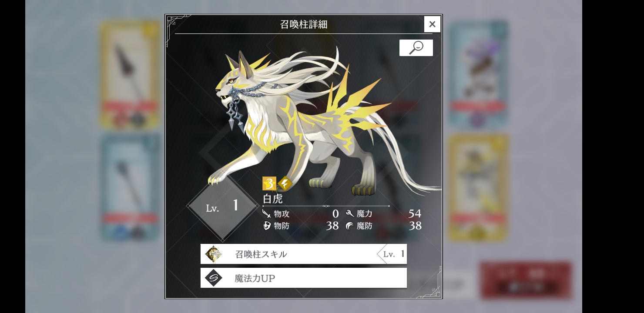This screenshot has height=313, width=644.
Task: Click the 物攻 sword stat icon
Action: 267,213
